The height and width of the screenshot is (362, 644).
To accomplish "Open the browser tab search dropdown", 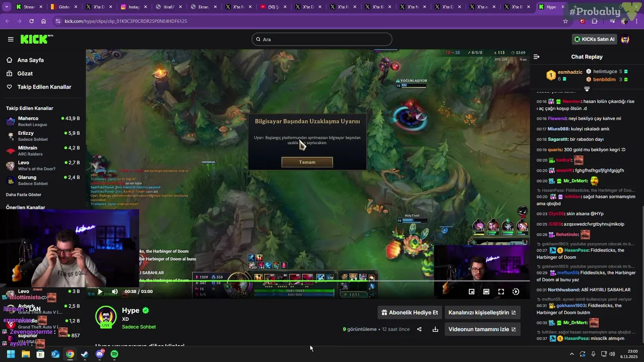I will click(7, 7).
